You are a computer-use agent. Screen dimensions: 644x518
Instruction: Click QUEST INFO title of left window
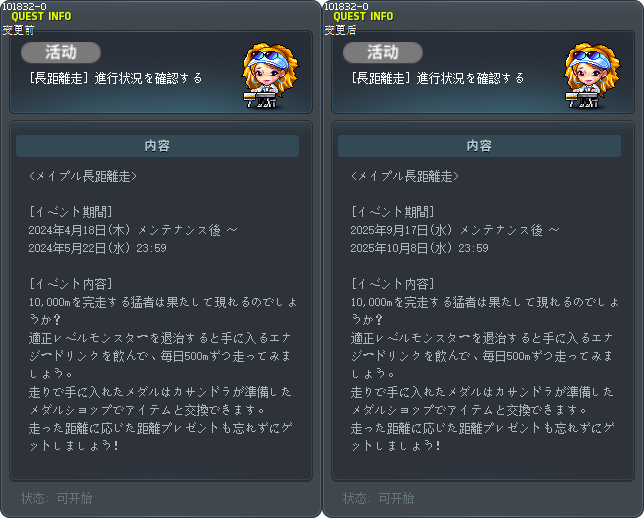point(41,16)
